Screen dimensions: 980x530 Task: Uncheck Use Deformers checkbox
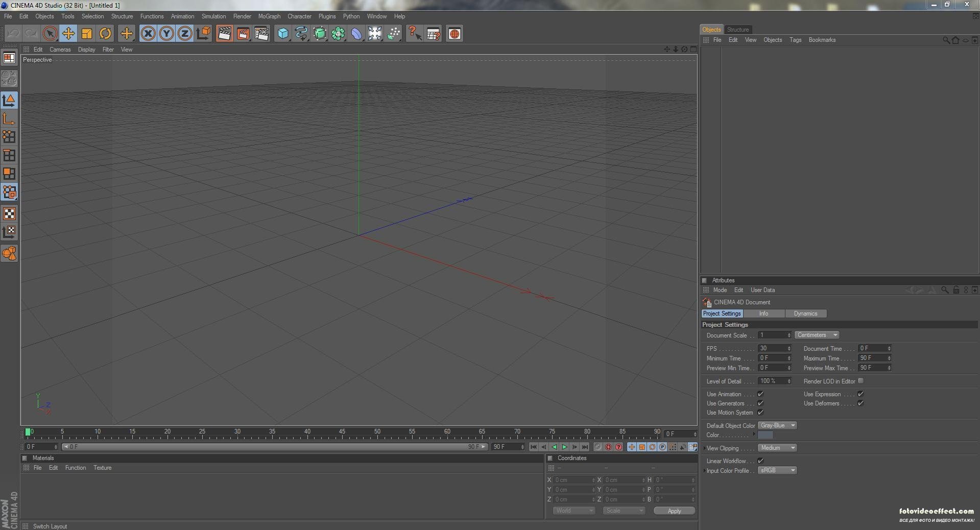tap(861, 403)
